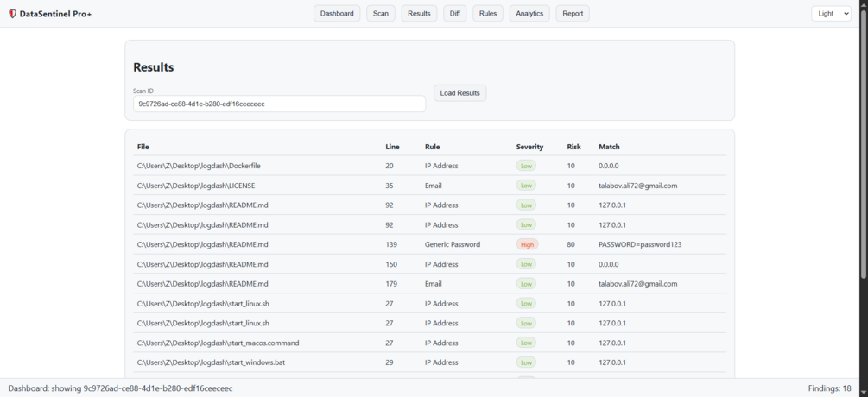The height and width of the screenshot is (397, 868).
Task: Click 0.0.0.0 match in Dockerfile row
Action: click(x=608, y=166)
